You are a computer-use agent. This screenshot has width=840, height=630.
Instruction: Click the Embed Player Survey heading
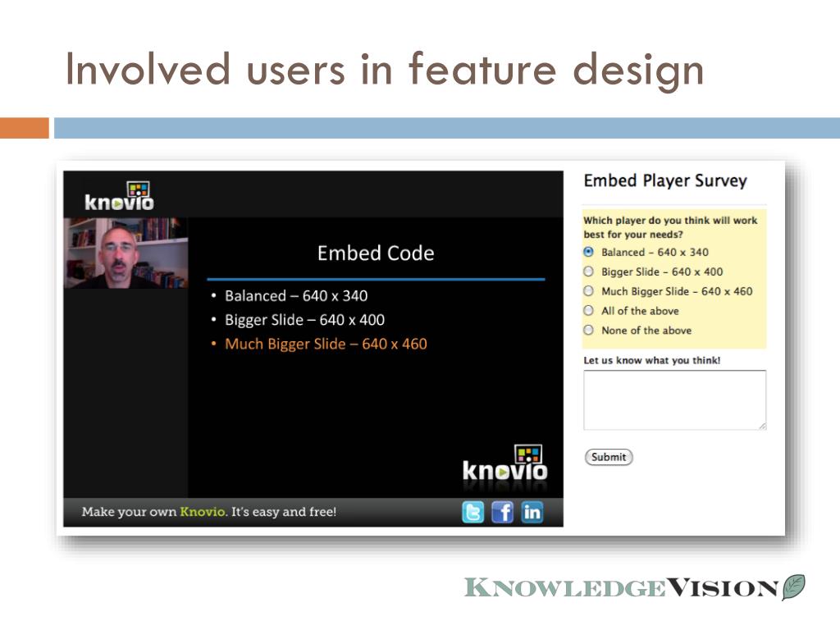pyautogui.click(x=665, y=181)
